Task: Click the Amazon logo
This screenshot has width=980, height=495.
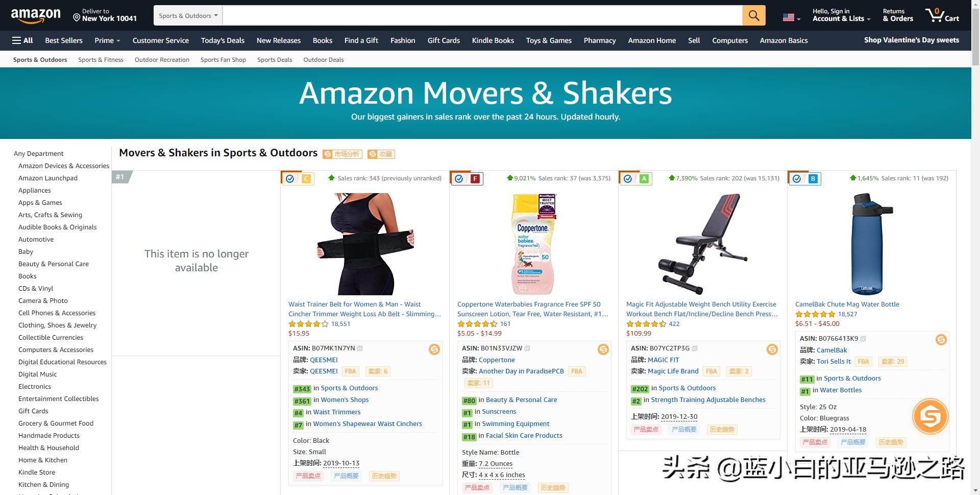Action: click(36, 15)
